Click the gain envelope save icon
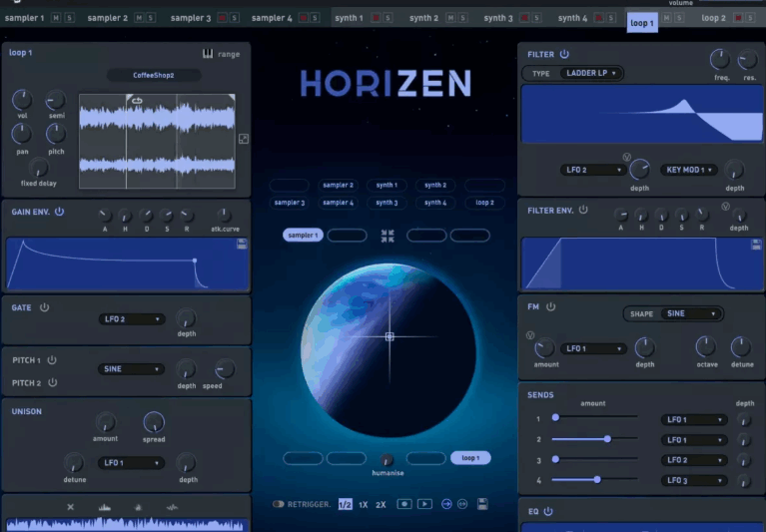The height and width of the screenshot is (532, 766). (x=242, y=244)
